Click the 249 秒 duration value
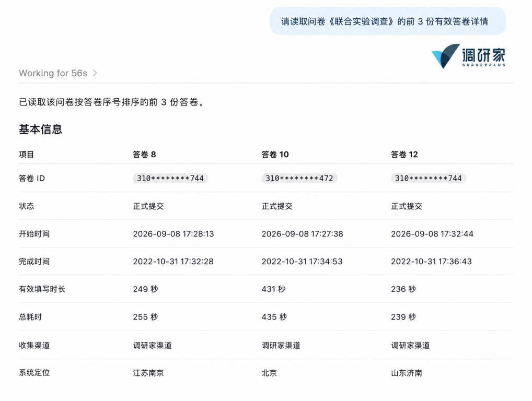The image size is (532, 401). pos(146,289)
